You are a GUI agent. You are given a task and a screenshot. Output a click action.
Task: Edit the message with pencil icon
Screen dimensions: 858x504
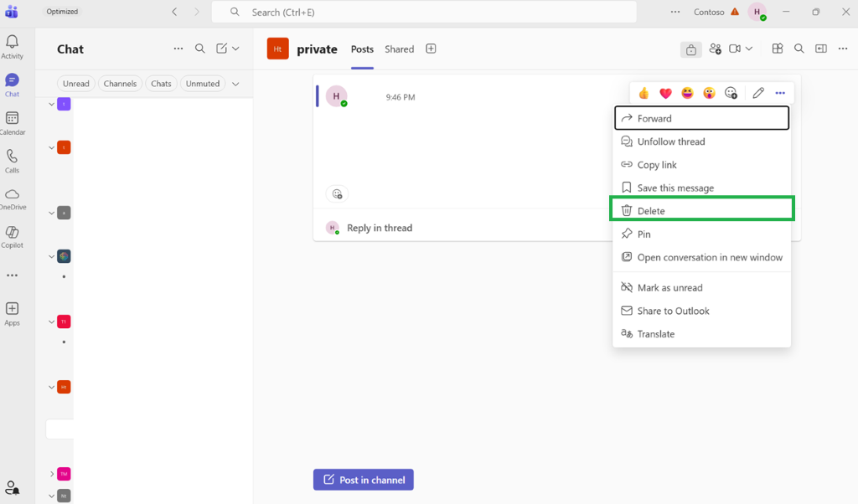click(757, 93)
